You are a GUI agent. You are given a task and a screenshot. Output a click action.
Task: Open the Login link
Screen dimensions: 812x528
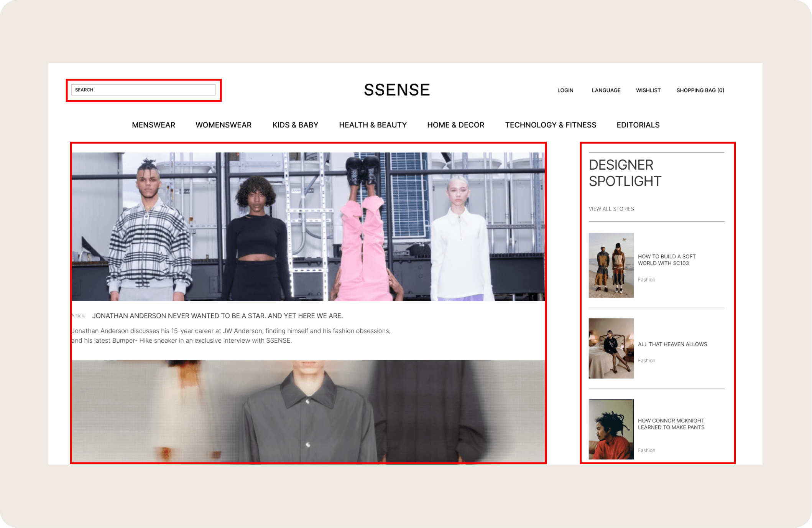565,91
